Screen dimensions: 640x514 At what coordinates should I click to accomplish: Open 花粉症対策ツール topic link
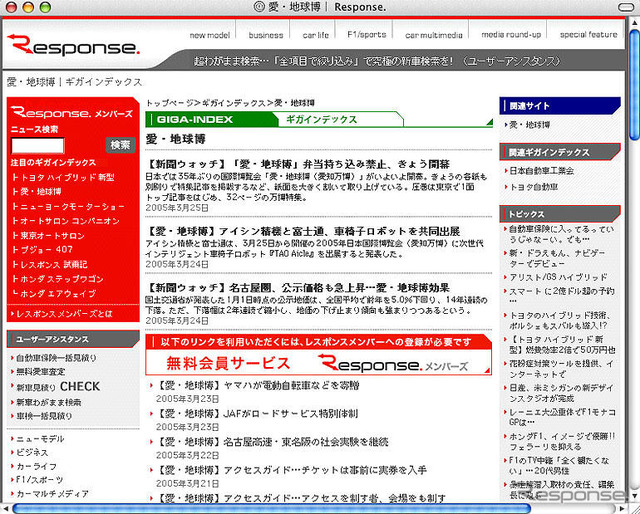(x=561, y=369)
